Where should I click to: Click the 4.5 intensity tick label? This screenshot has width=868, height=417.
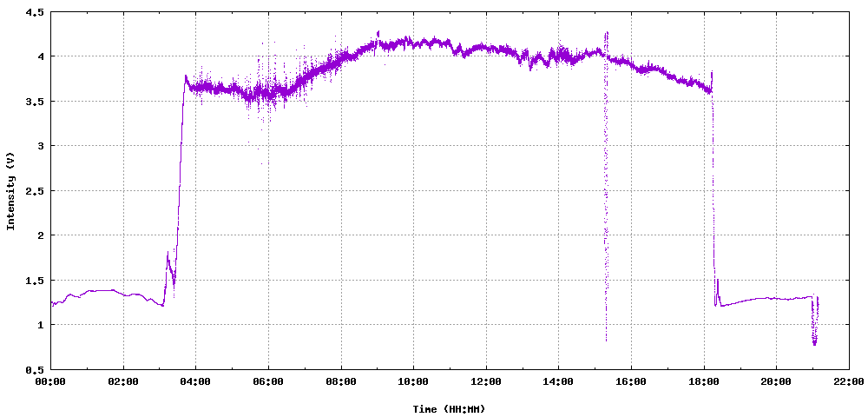35,11
